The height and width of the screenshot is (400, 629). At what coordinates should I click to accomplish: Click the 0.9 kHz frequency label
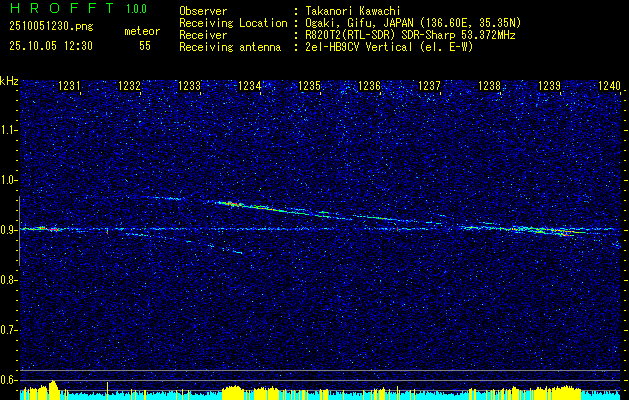(9, 230)
